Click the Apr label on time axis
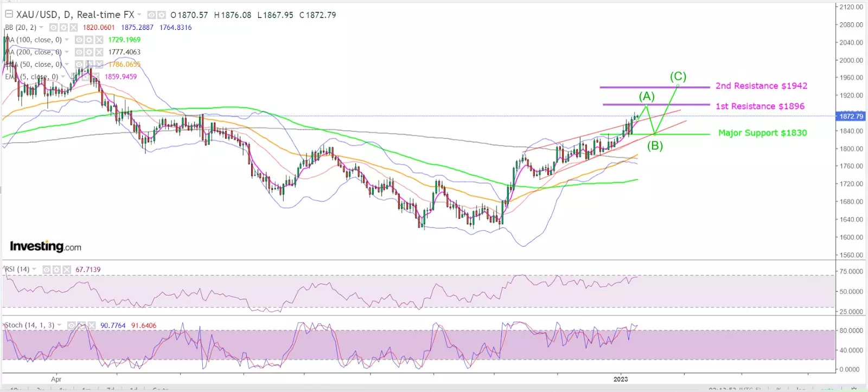This screenshot has width=868, height=392. tap(56, 379)
